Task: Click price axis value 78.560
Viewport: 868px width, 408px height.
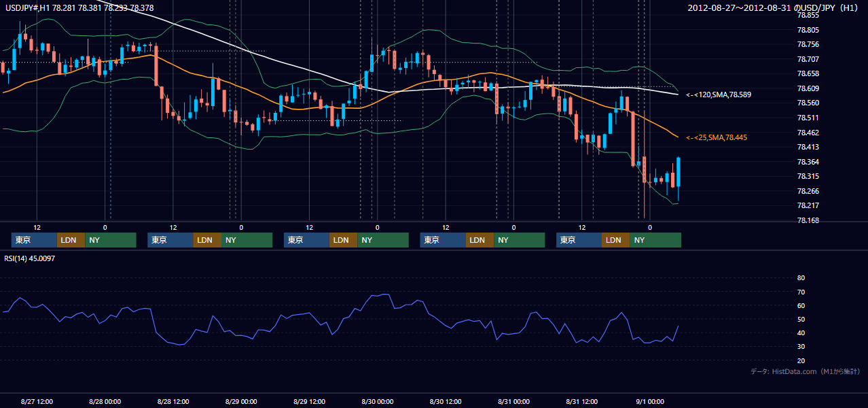Action: point(808,103)
